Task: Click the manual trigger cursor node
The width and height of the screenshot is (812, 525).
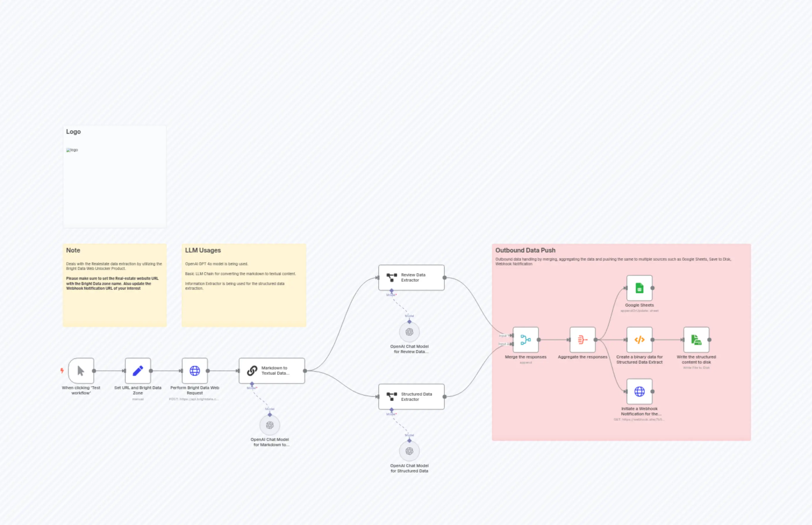Action: [81, 371]
